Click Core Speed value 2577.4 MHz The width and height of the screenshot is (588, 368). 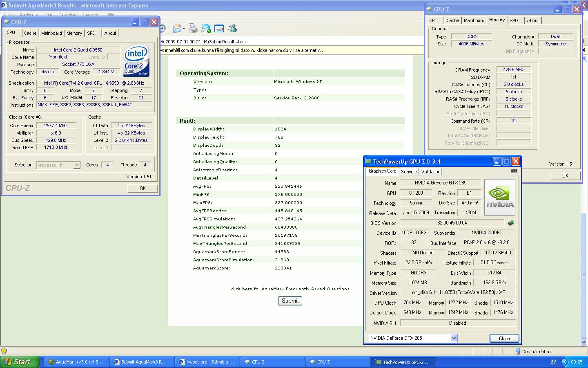(x=56, y=126)
